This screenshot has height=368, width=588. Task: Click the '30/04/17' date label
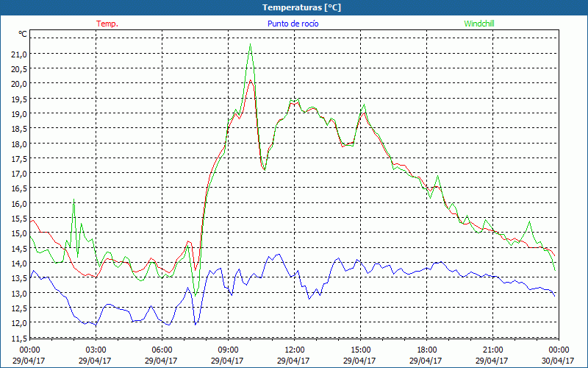point(558,361)
